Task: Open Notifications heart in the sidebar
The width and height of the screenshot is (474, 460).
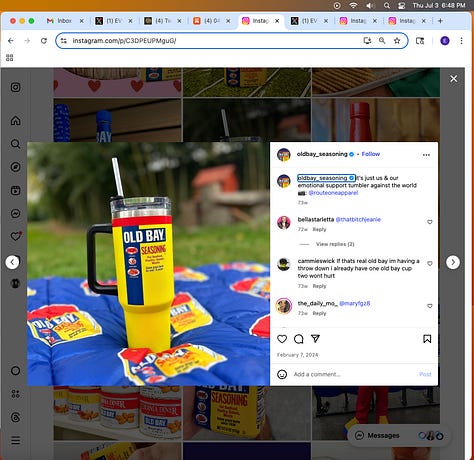Action: pos(16,236)
